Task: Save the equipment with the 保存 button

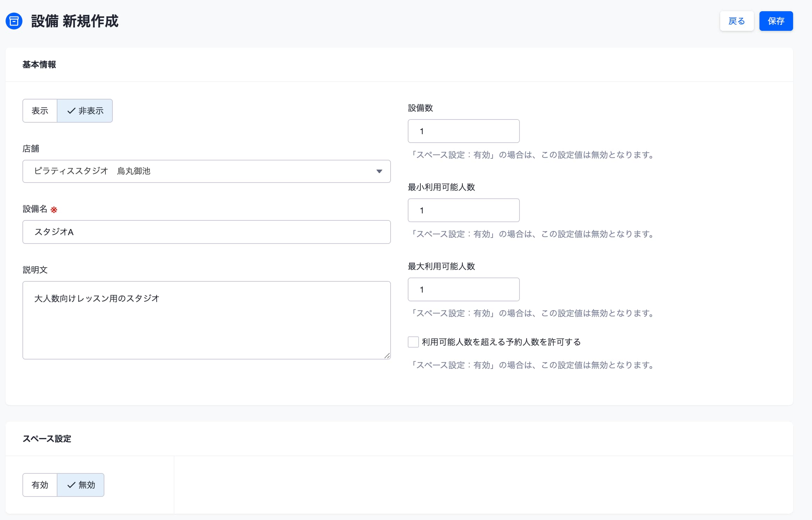Action: (x=776, y=21)
